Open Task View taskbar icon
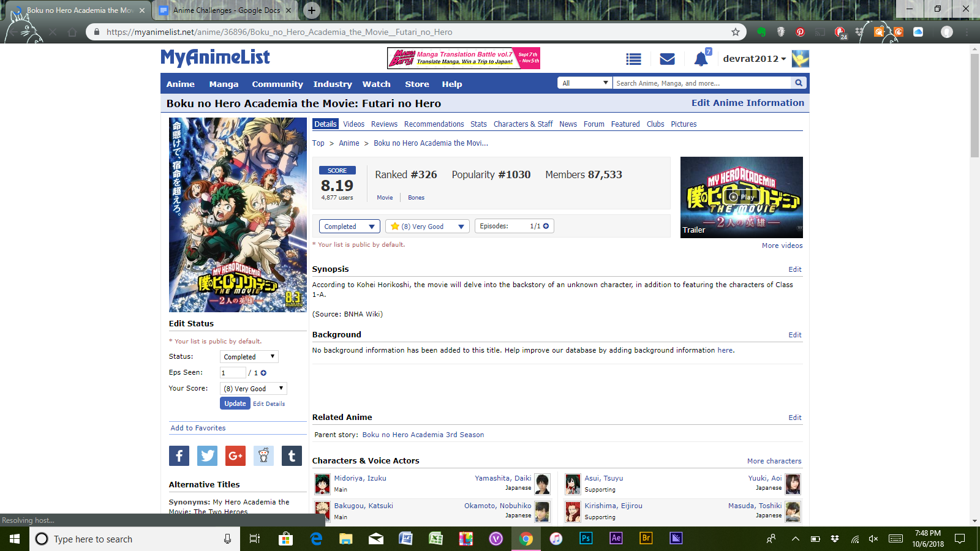 point(255,539)
